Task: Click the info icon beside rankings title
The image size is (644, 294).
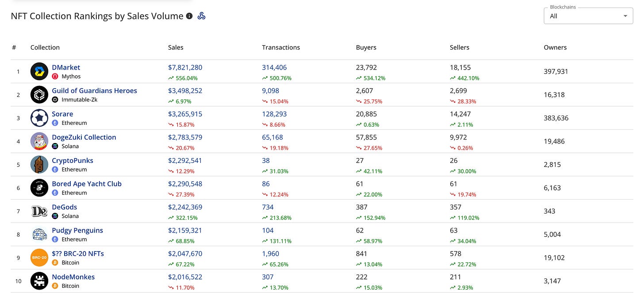Action: [189, 16]
